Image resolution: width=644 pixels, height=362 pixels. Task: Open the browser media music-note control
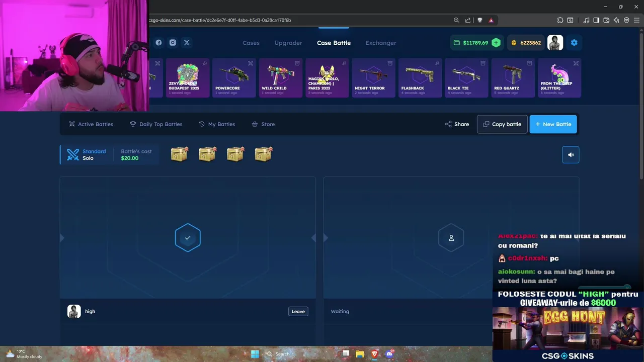[586, 20]
